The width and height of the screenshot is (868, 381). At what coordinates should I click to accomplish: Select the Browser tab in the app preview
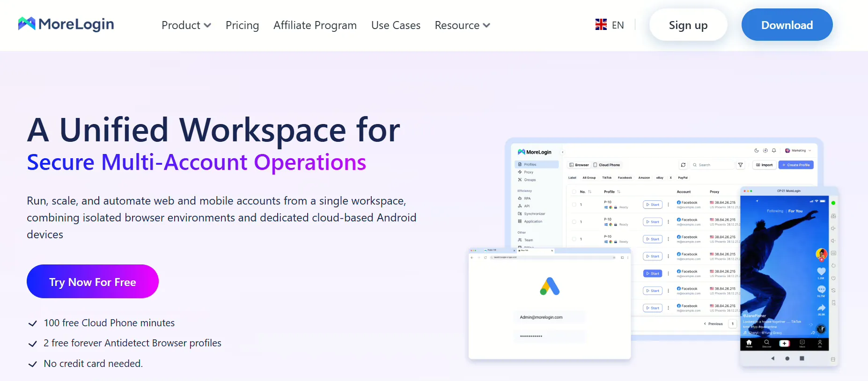pyautogui.click(x=579, y=165)
